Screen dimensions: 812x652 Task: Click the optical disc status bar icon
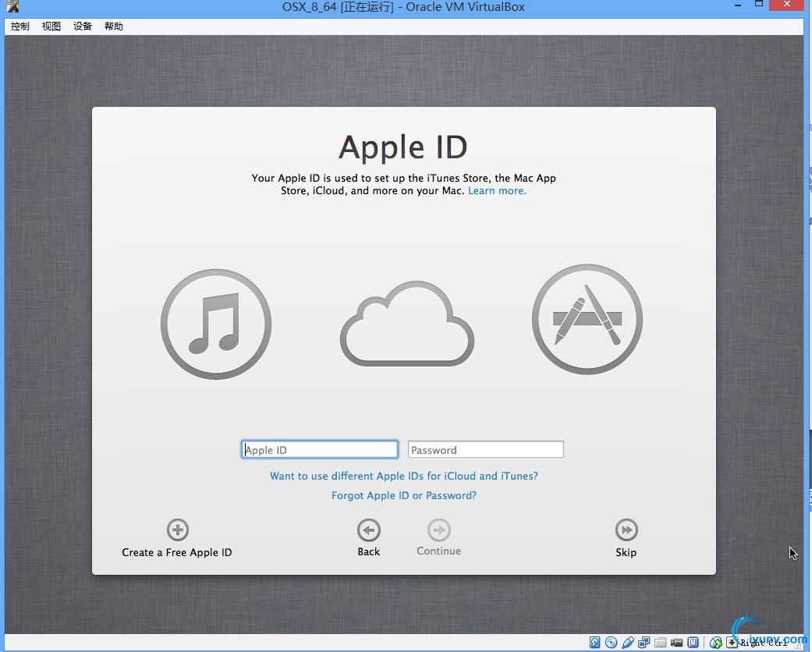612,643
